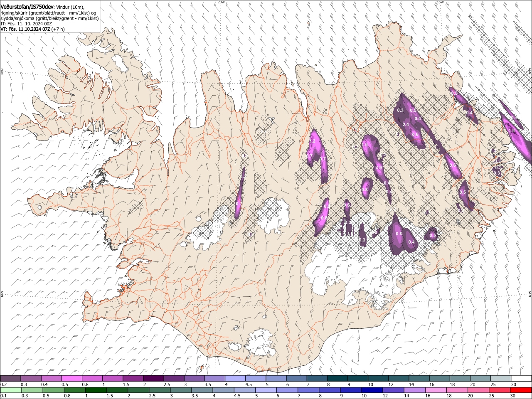Click the 6–7 slate-blue swatch in upper legend row
532x399 pixels.
tap(296, 379)
